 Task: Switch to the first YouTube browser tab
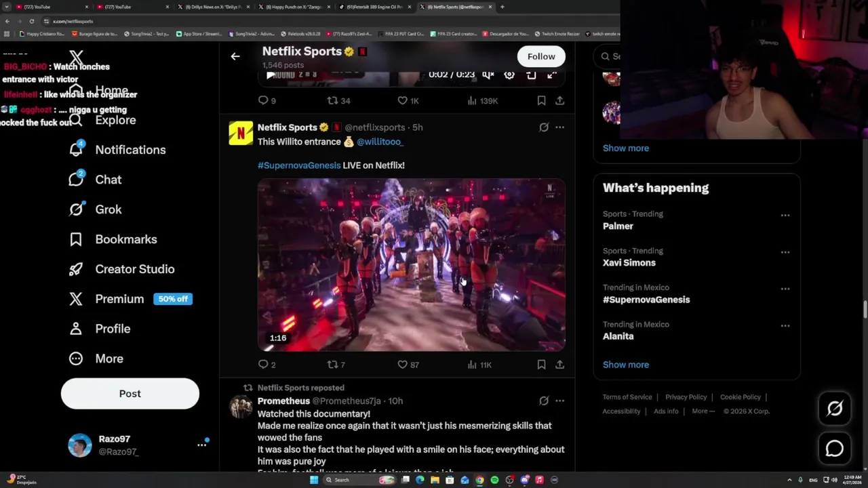(51, 7)
